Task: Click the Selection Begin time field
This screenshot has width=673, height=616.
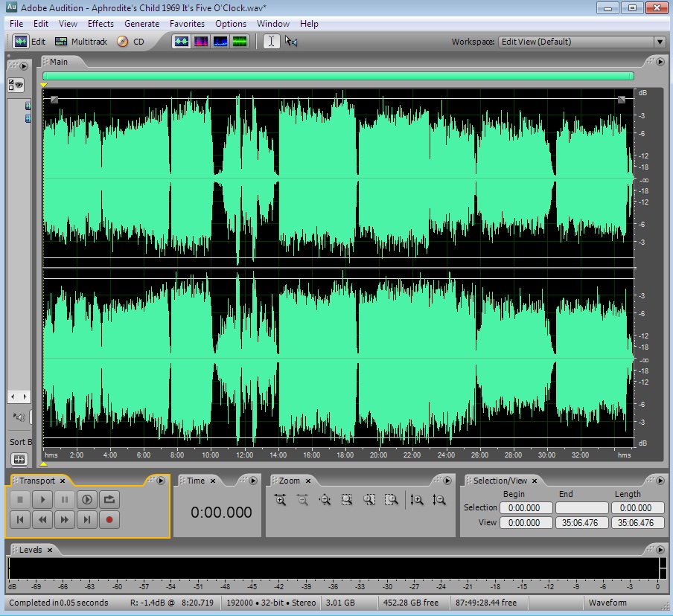Action: point(526,508)
